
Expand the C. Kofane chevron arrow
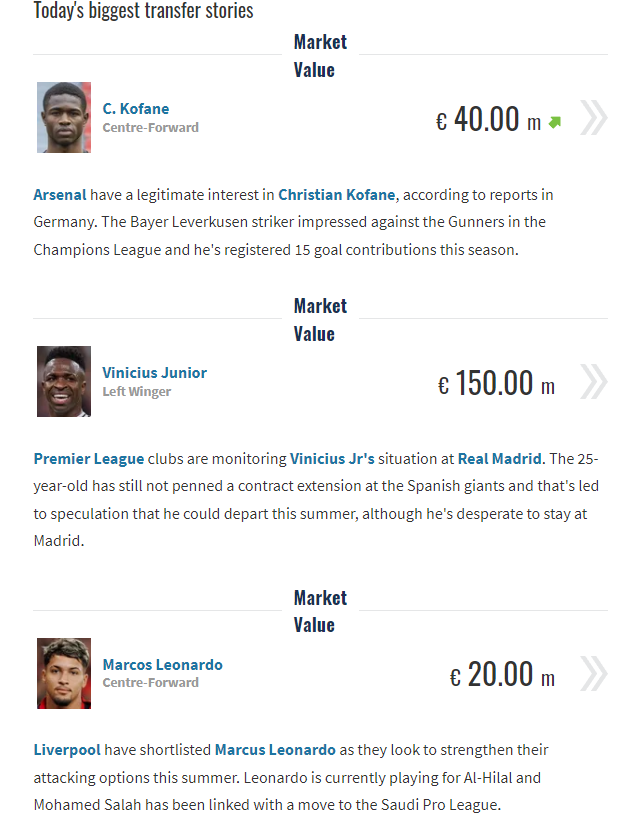[592, 118]
